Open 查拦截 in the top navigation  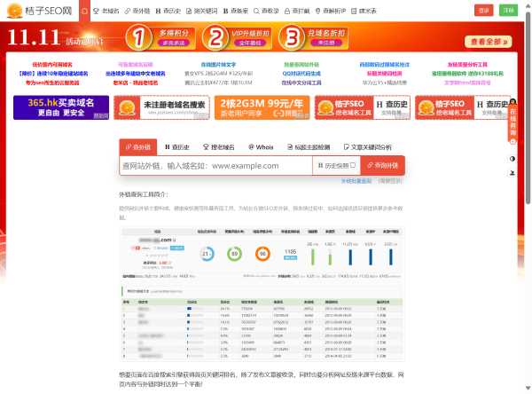[297, 11]
